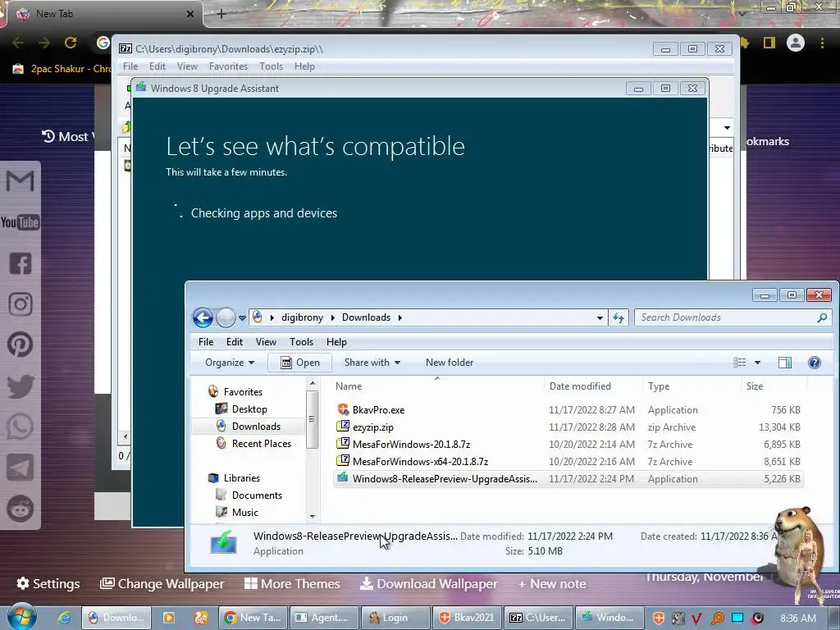Open recent pages dropdown beside navigation arrows
The height and width of the screenshot is (630, 840).
pos(242,317)
